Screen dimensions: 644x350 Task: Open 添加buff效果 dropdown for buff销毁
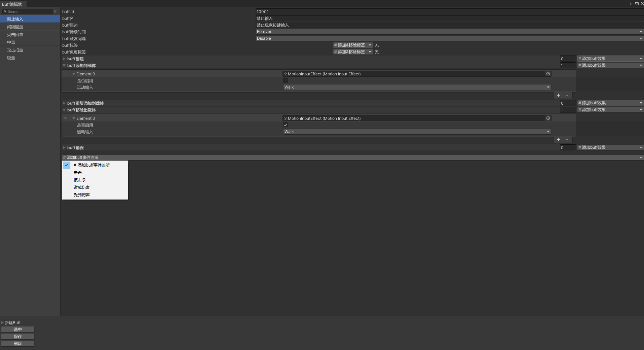(610, 147)
